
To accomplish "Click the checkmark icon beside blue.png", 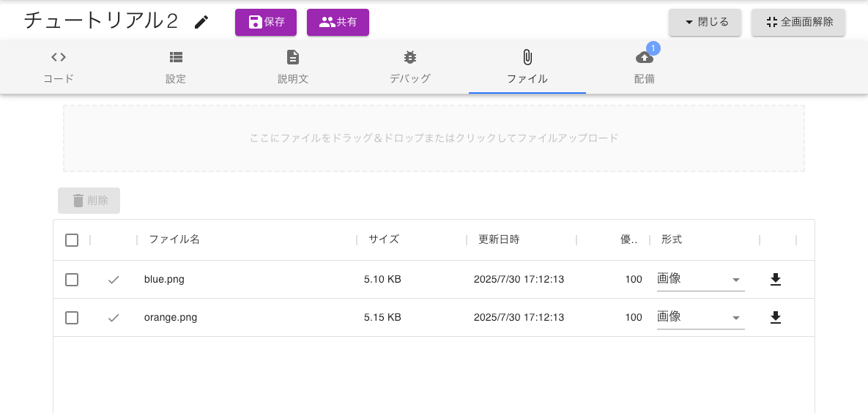I will 114,279.
